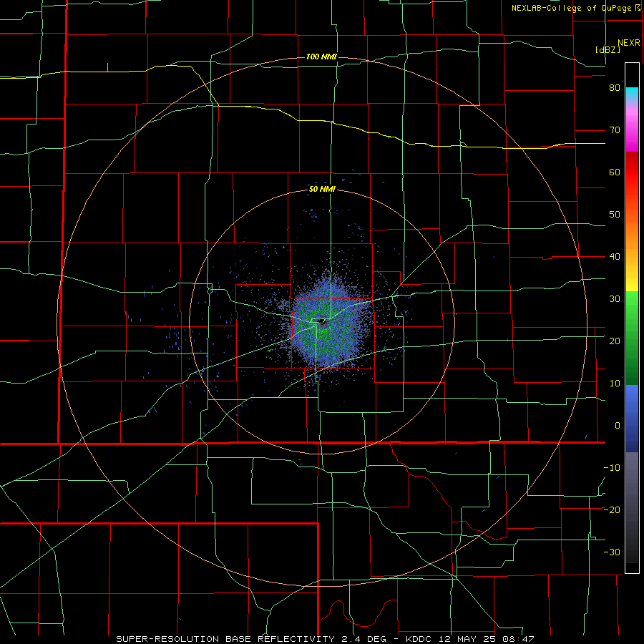This screenshot has height=644, width=644.
Task: Click the 100 NMI range ring label
Action: [321, 57]
